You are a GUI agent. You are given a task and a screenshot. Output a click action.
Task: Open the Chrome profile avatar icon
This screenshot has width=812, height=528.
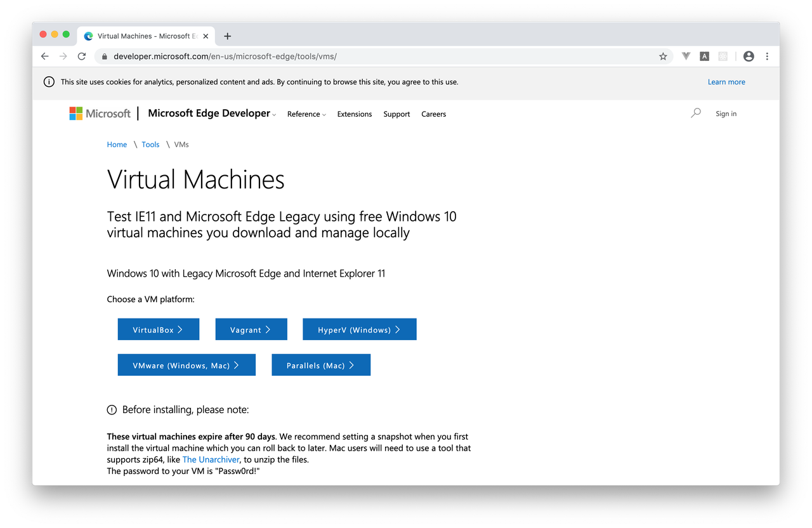click(x=749, y=56)
